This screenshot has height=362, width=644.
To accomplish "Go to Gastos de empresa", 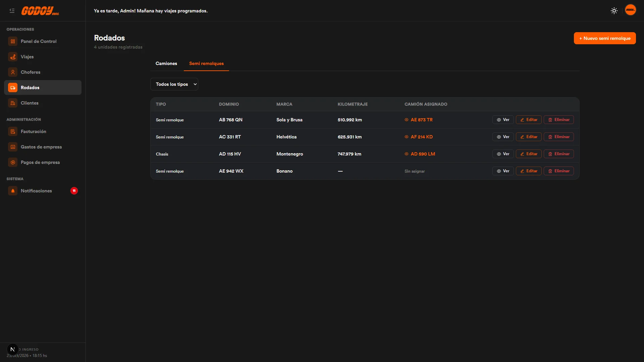I will [x=43, y=147].
